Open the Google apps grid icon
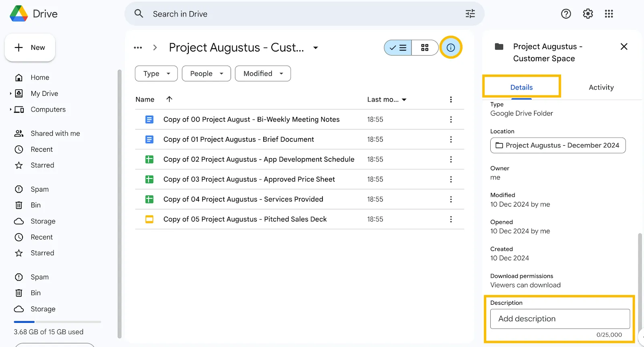The image size is (644, 347). click(609, 14)
